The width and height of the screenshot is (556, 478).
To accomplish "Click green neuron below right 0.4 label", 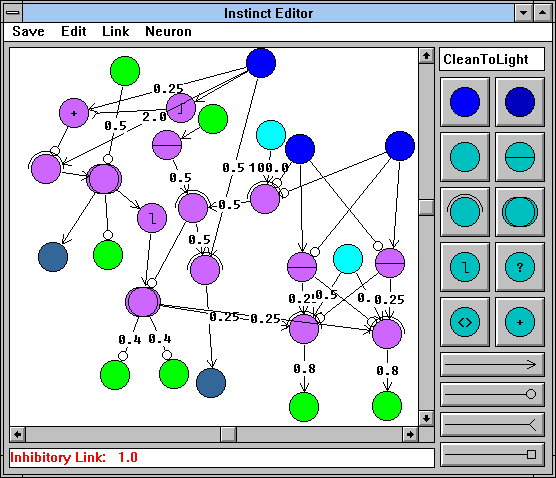I will [174, 374].
